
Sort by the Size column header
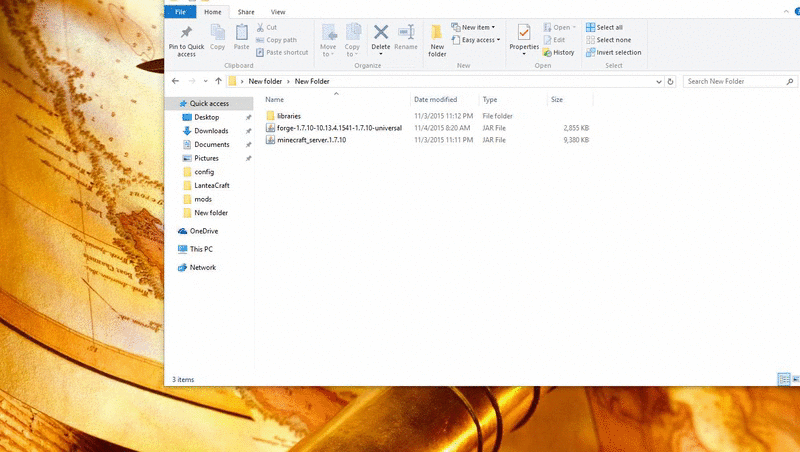pos(557,99)
